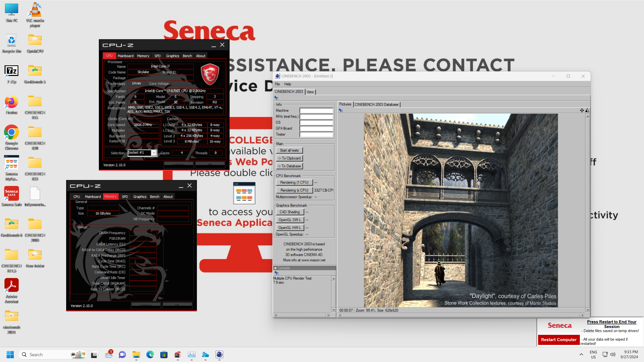
Task: Click the zoom triangle icon in Pictures panel
Action: pyautogui.click(x=587, y=110)
